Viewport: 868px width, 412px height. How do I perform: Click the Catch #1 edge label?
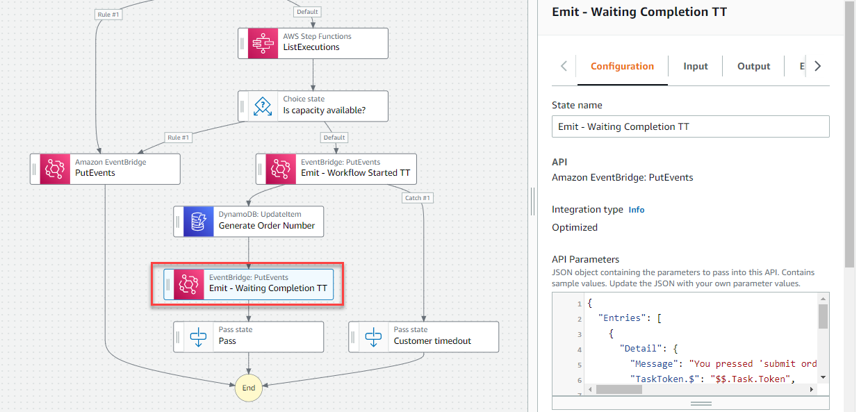click(418, 198)
